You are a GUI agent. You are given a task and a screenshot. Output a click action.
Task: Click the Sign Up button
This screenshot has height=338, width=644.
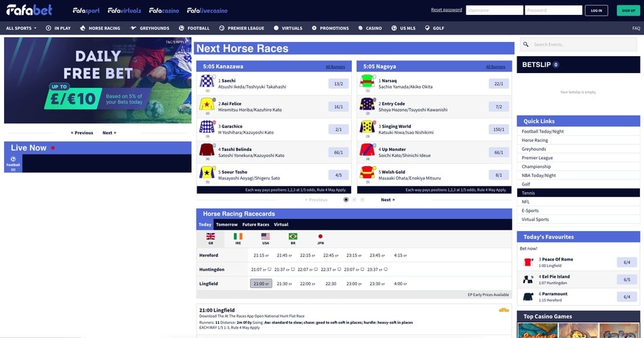click(x=628, y=10)
